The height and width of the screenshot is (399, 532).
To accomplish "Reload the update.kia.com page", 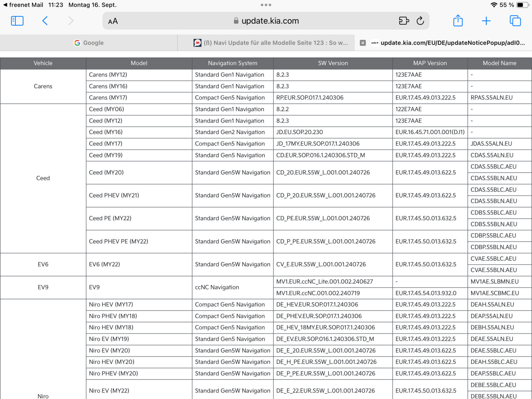I will [420, 21].
